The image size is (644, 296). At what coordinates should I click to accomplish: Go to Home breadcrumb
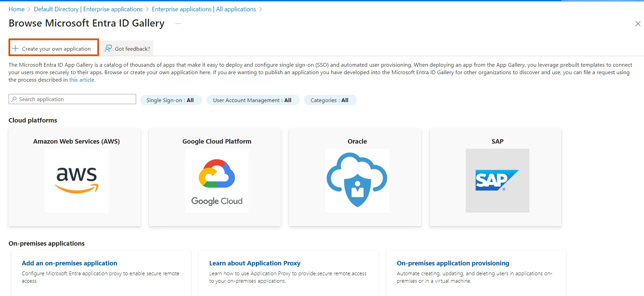coord(17,9)
